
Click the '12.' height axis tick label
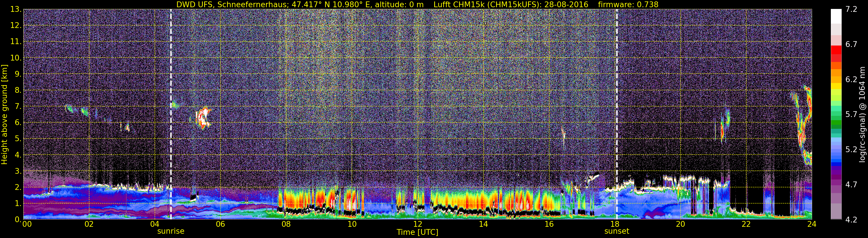tap(16, 25)
